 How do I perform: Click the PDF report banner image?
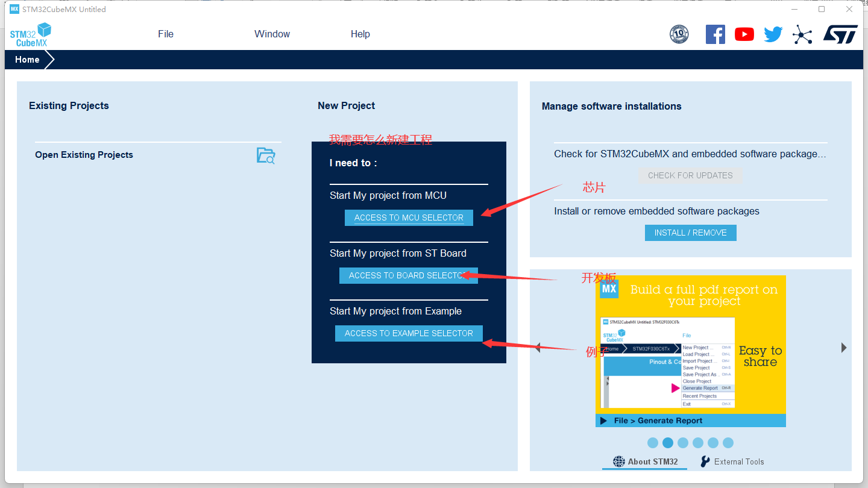(691, 351)
